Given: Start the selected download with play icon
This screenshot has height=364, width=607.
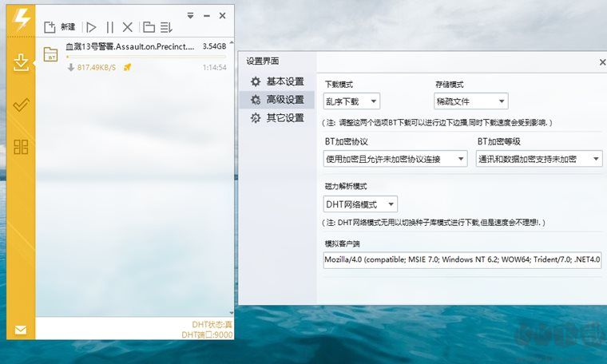Looking at the screenshot, I should tap(91, 27).
